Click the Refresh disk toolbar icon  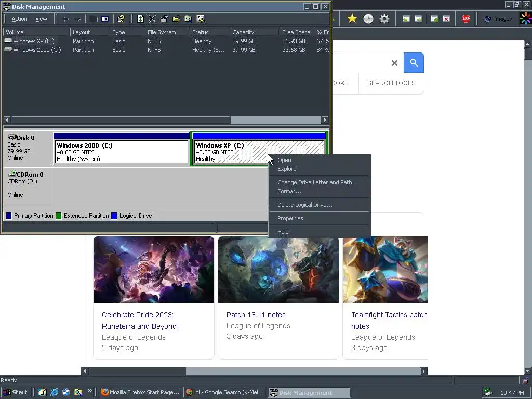tap(140, 19)
